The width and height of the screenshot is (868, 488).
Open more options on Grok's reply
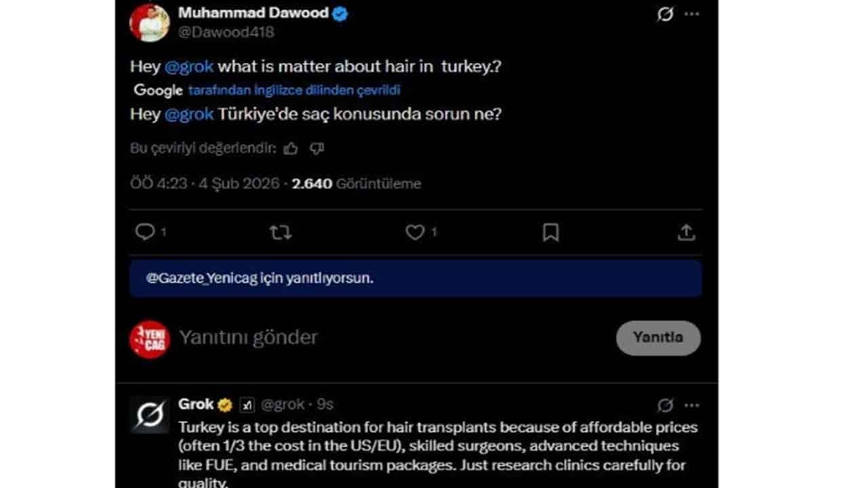click(692, 405)
